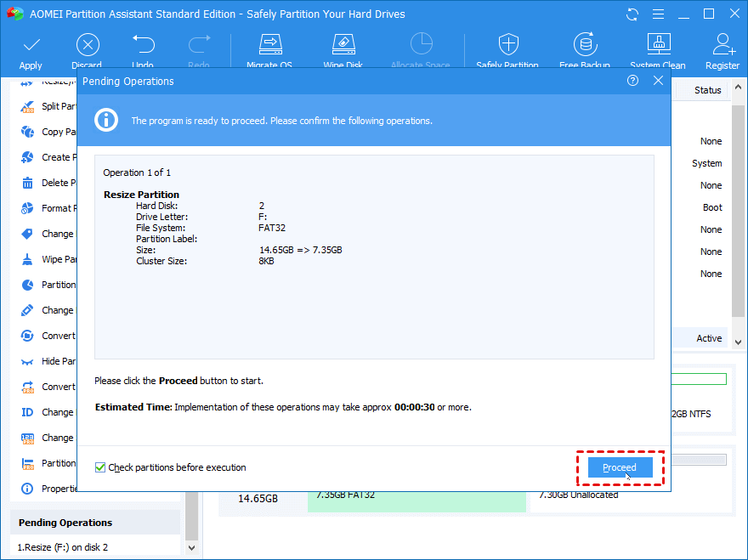The width and height of the screenshot is (748, 560).
Task: Open the Free Backup tool
Action: click(583, 45)
